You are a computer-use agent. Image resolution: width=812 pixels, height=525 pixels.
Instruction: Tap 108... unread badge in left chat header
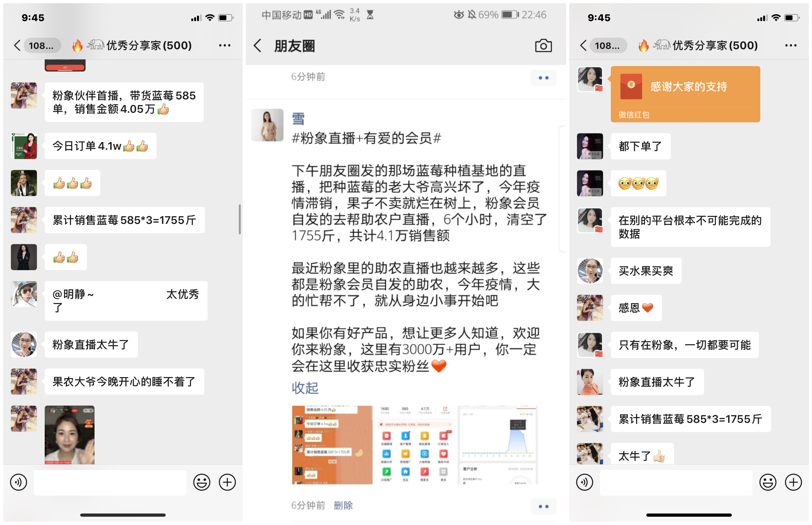pyautogui.click(x=42, y=45)
